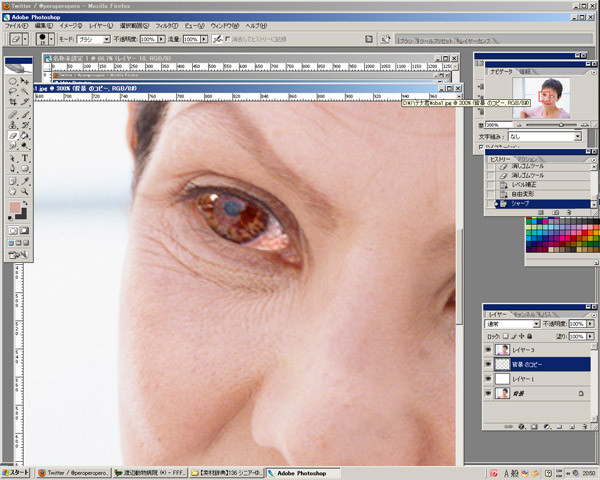Open layer blend mode 通常 dropdown
Screen dimensions: 600x480
536,324
